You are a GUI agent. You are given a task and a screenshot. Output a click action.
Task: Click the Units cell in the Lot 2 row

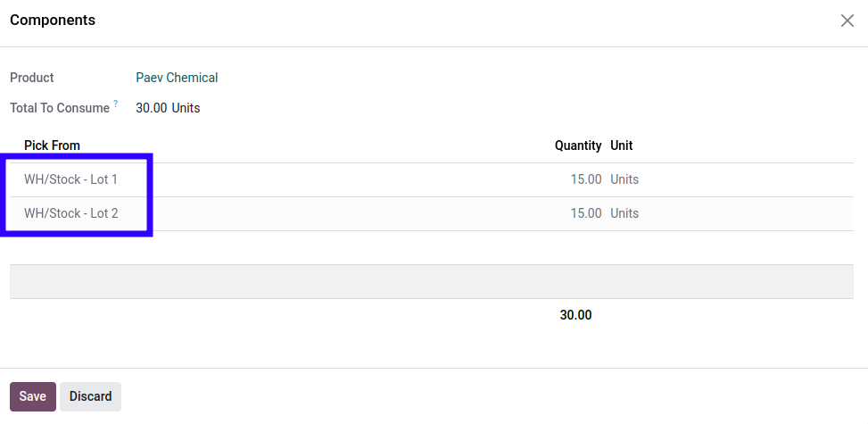tap(624, 213)
